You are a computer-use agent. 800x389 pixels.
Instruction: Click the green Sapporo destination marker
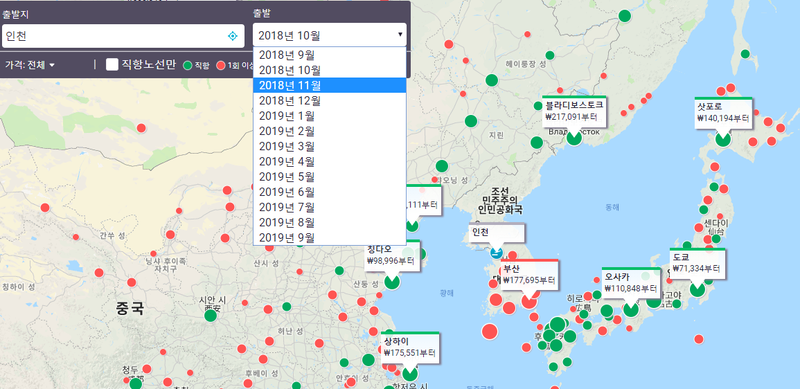[x=722, y=138]
